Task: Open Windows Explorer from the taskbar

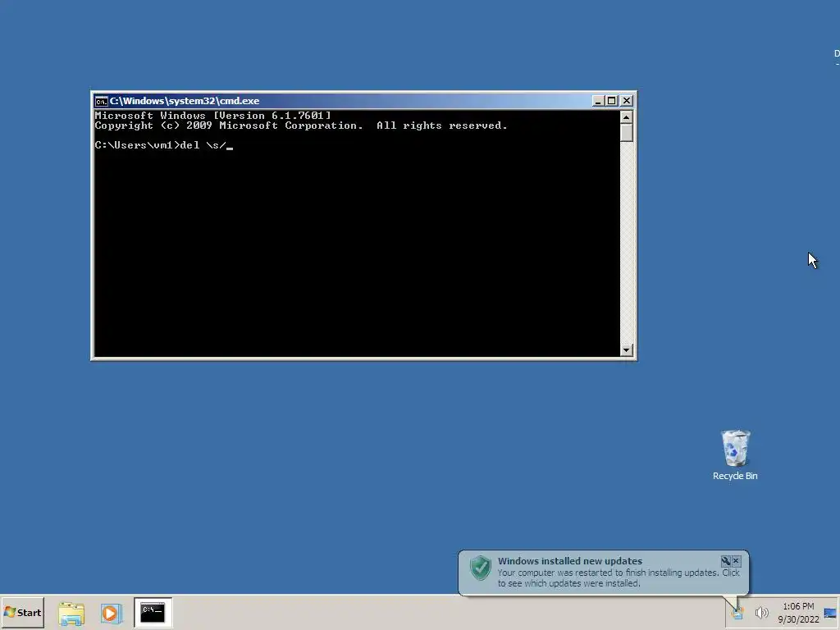Action: [x=71, y=613]
